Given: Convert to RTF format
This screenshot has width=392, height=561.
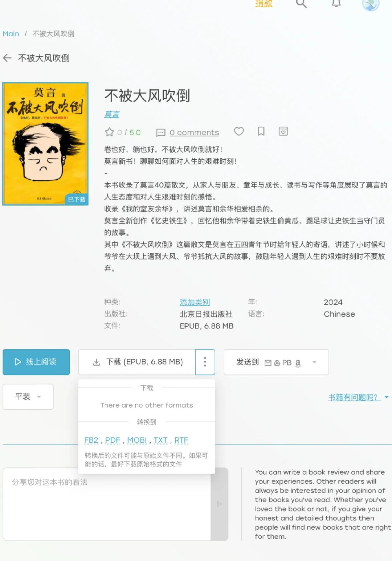Looking at the screenshot, I should (x=181, y=440).
